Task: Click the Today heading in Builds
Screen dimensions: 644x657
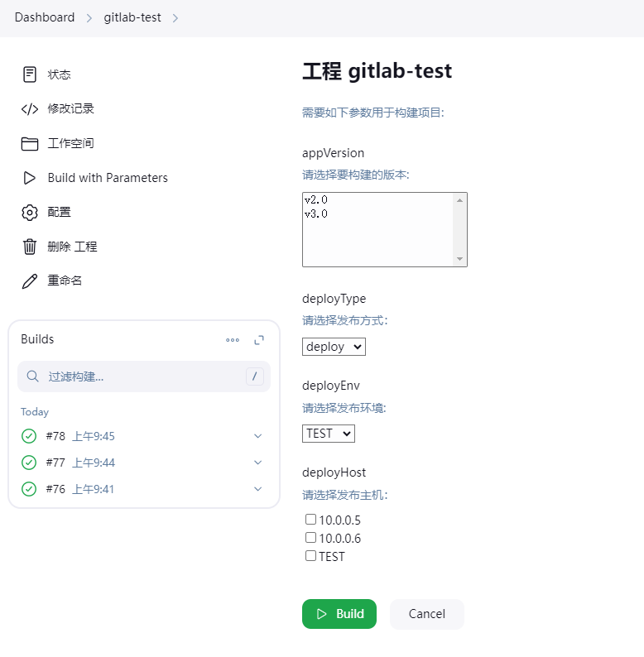Action: tap(35, 412)
